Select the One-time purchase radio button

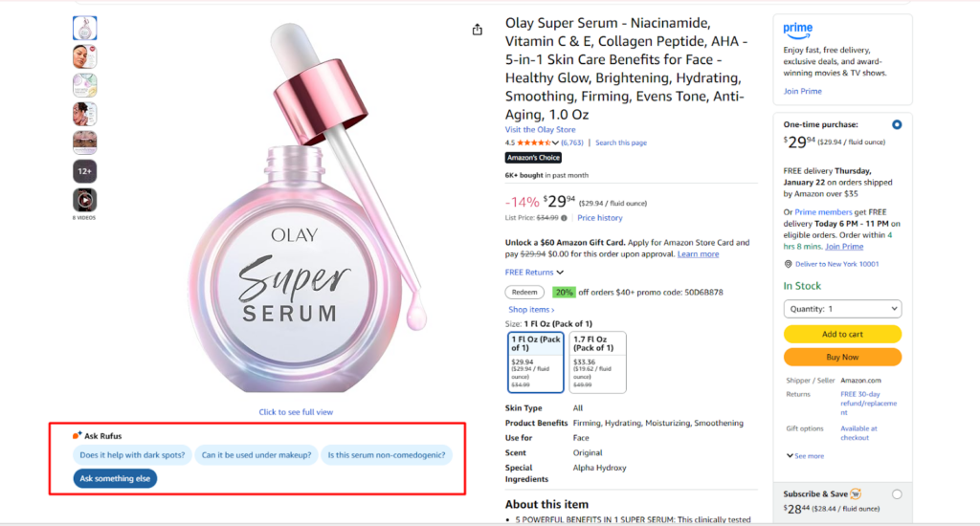(897, 124)
